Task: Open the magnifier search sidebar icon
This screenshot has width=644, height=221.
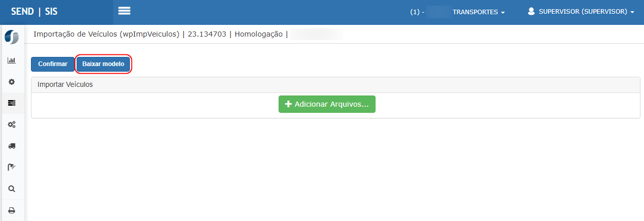Action: (12, 188)
